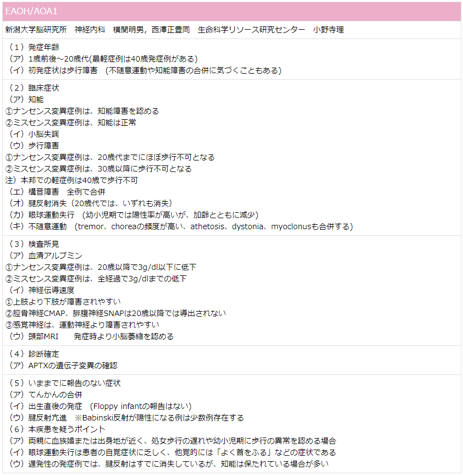This screenshot has width=463, height=476.
Task: Click the （オ）腱反射消失 line
Action: pyautogui.click(x=91, y=203)
